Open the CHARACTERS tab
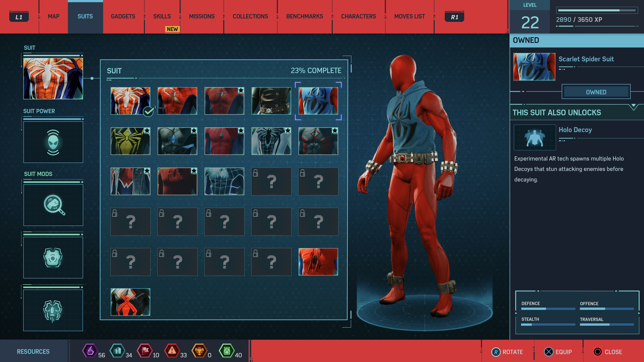644x362 pixels. click(359, 16)
